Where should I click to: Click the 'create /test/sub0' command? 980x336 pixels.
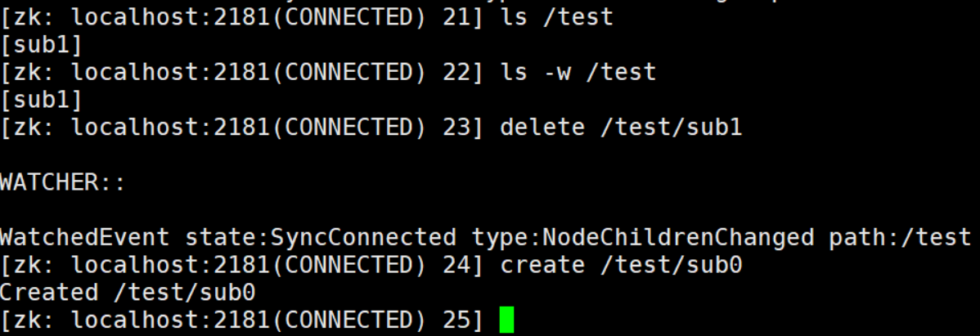coord(621,266)
